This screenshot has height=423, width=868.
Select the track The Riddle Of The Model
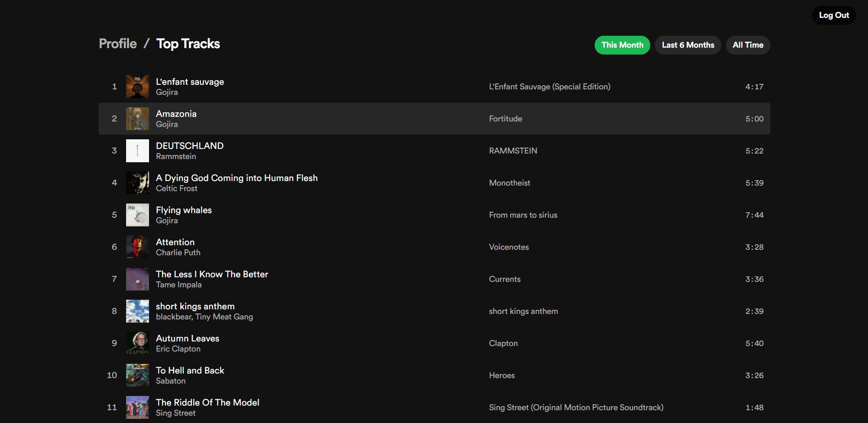pyautogui.click(x=207, y=402)
